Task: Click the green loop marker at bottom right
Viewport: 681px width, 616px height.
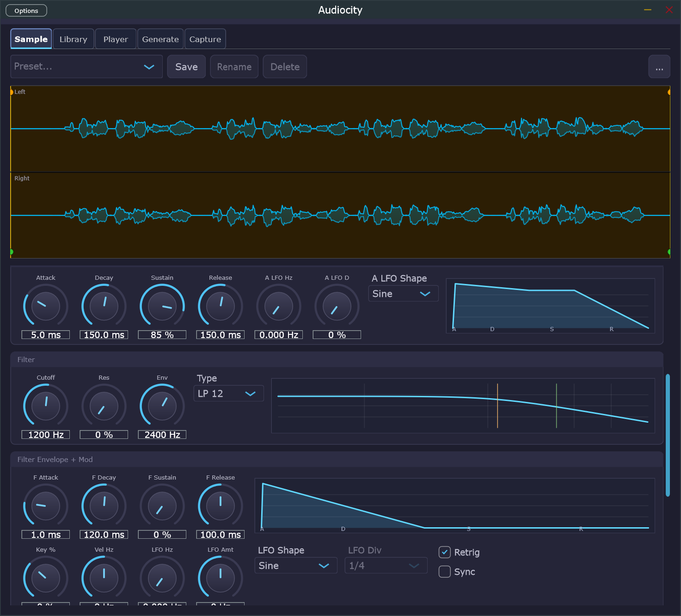Action: (669, 252)
